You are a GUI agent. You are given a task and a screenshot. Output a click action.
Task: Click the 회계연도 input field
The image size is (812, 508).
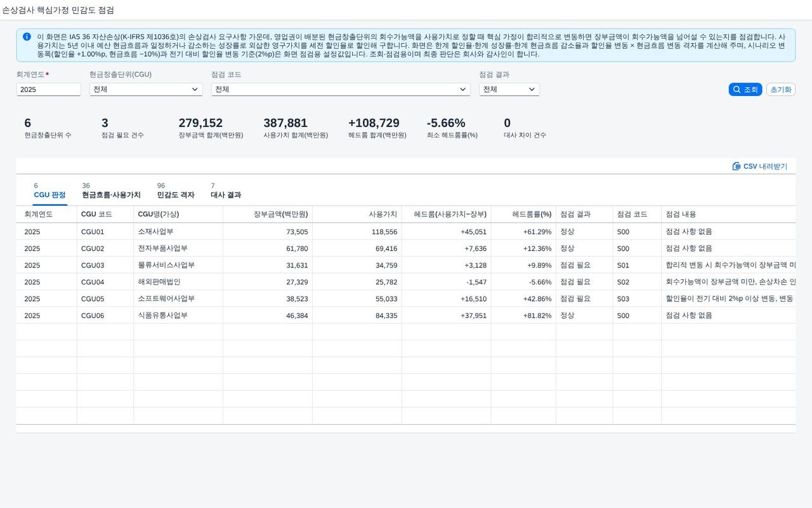coord(49,90)
